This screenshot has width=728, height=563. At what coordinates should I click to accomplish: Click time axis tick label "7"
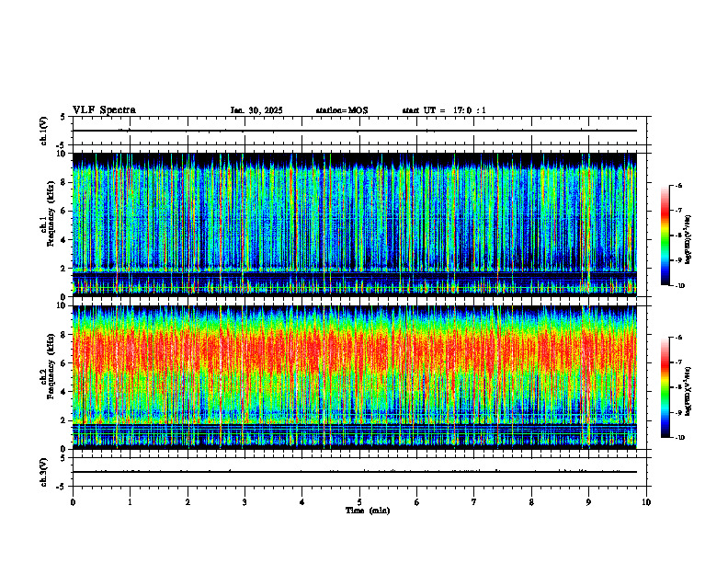click(x=474, y=502)
